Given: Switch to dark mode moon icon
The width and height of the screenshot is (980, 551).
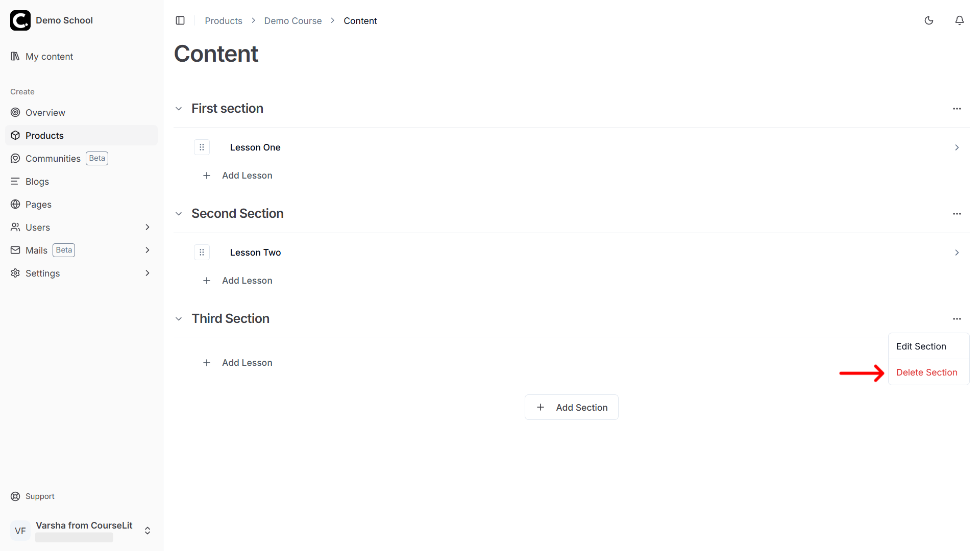Looking at the screenshot, I should (929, 20).
